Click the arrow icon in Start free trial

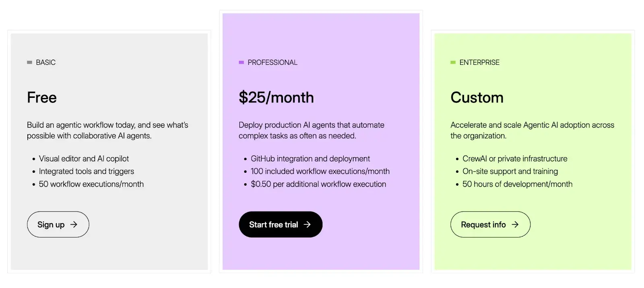pos(307,224)
